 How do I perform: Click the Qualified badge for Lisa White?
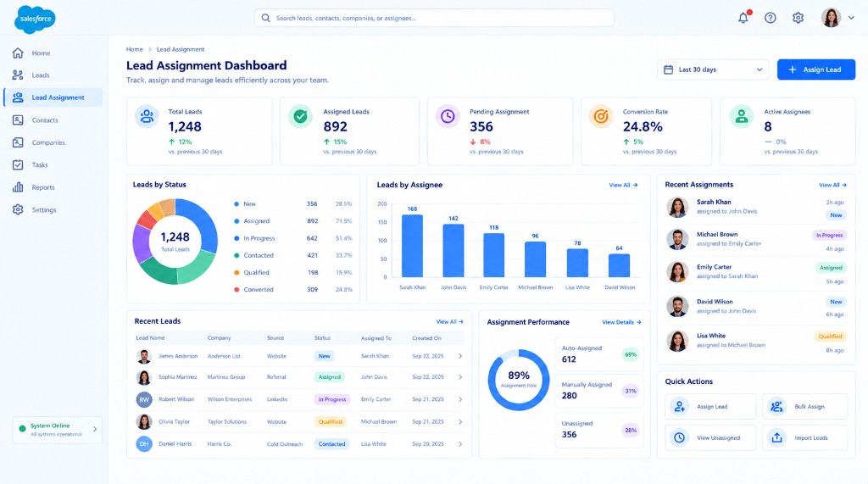point(830,337)
